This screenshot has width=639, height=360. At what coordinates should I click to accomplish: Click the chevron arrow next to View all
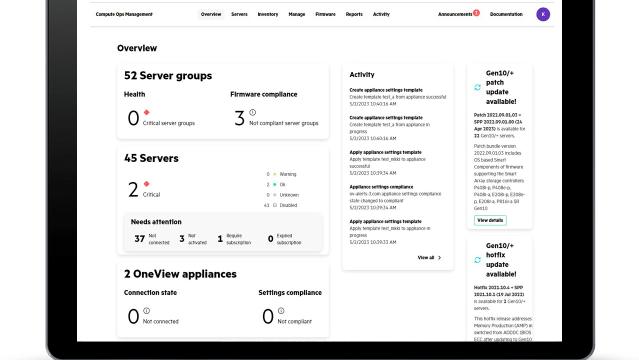click(439, 258)
